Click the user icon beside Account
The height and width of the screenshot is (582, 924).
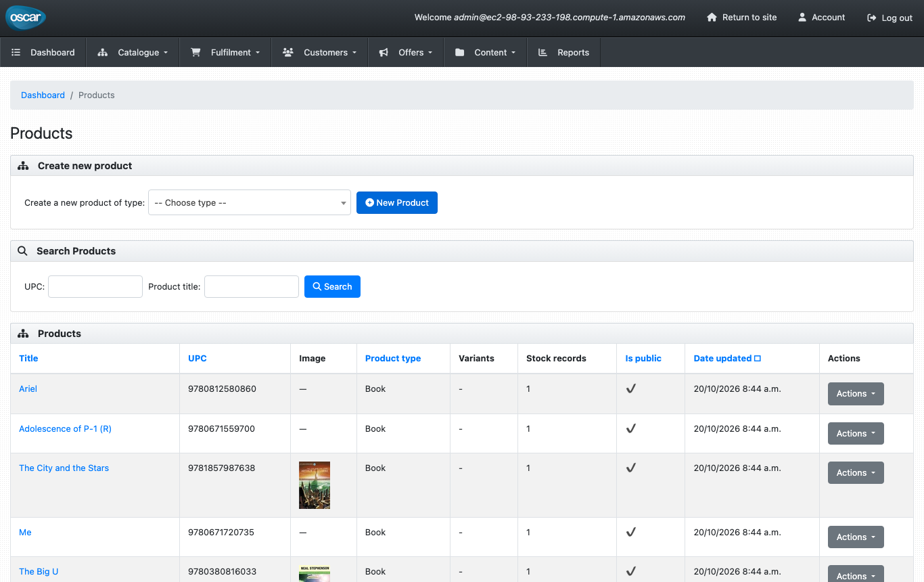coord(802,18)
